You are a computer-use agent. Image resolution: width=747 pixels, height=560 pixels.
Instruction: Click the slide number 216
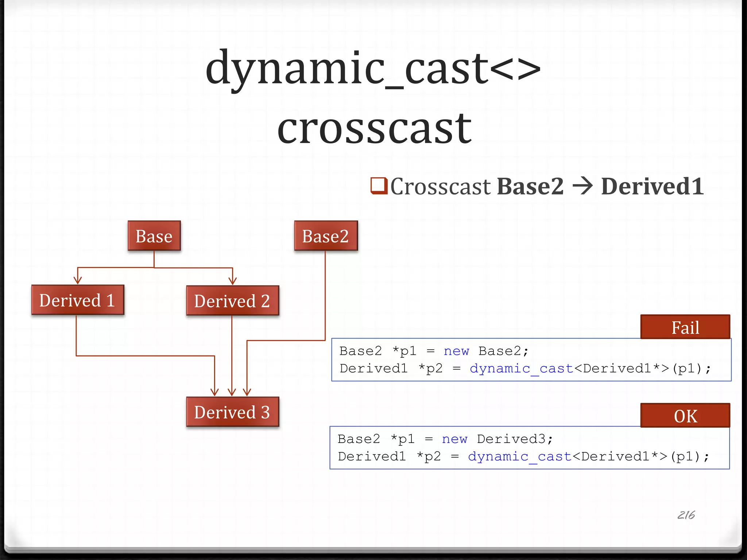[x=686, y=515]
